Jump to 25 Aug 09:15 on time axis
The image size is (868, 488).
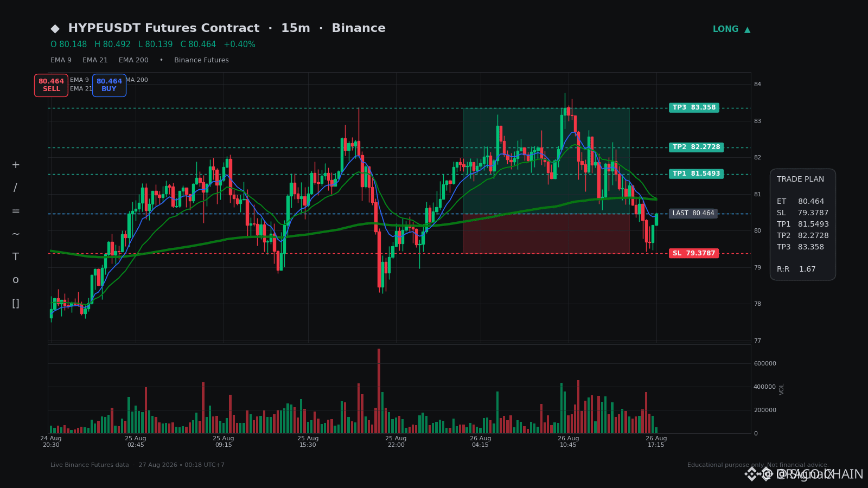(x=224, y=441)
